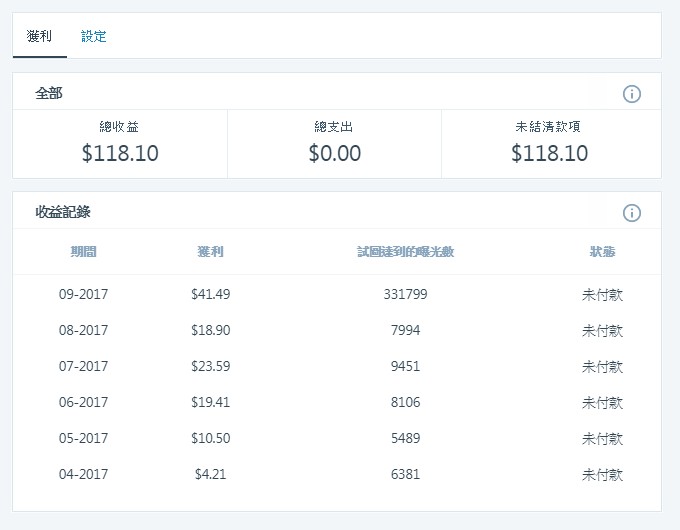This screenshot has width=680, height=530.
Task: Choose the 05-2017 period entry
Action: click(x=84, y=439)
